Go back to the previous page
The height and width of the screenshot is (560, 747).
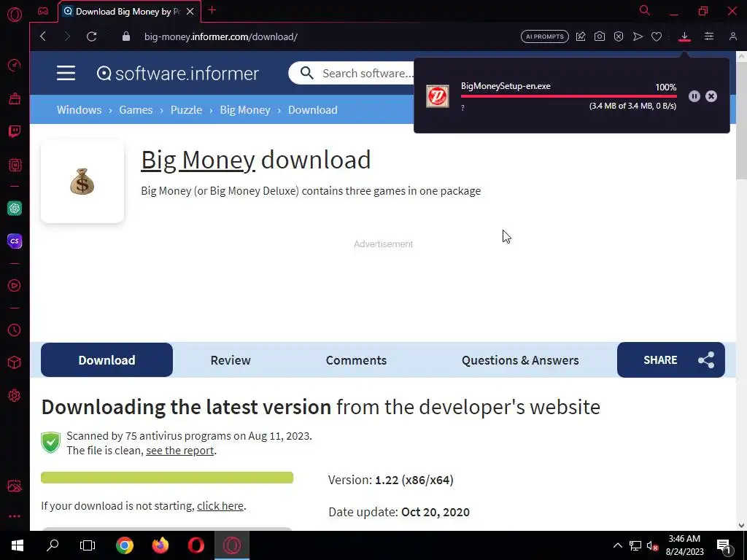tap(43, 36)
